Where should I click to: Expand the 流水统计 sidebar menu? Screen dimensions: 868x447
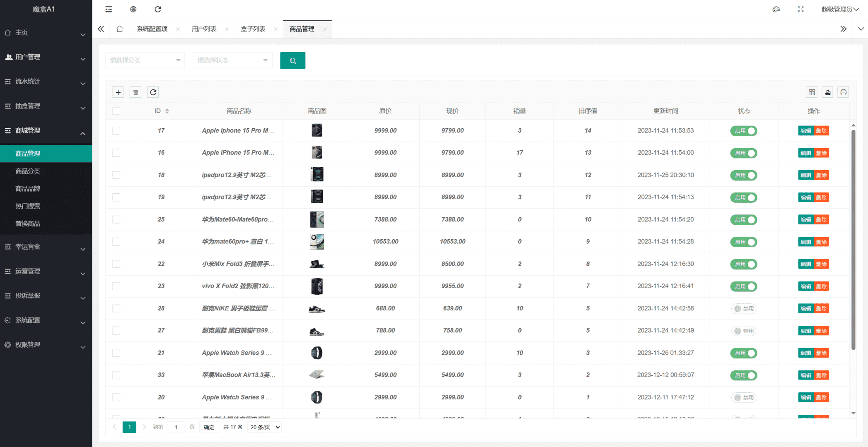click(x=46, y=82)
